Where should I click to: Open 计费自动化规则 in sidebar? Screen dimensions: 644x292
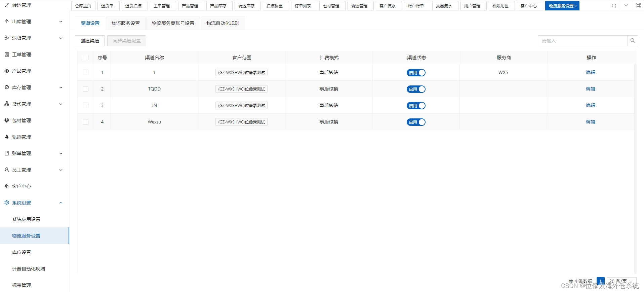pos(29,269)
